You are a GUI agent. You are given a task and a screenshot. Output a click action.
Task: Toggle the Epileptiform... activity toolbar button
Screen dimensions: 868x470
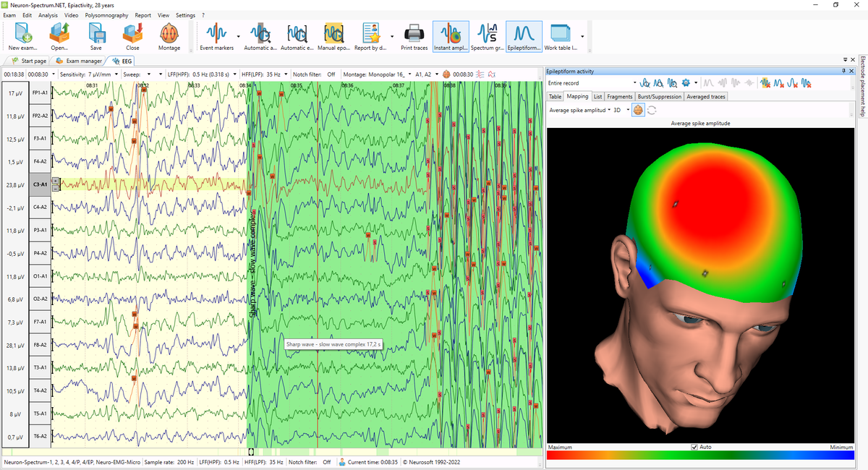[525, 37]
